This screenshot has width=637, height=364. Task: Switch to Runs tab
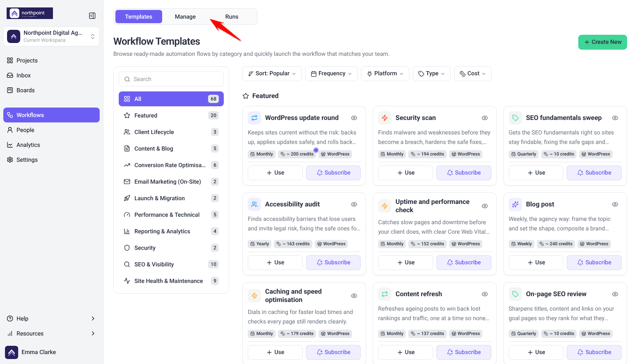pos(232,17)
